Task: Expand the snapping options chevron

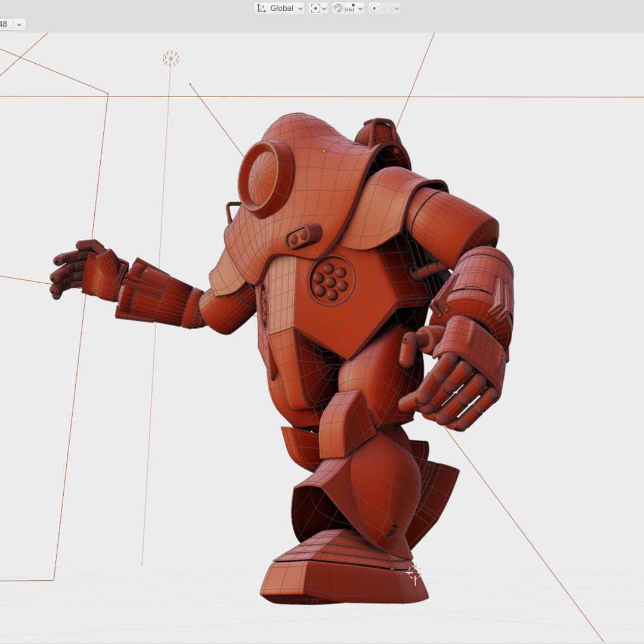Action: (x=360, y=8)
